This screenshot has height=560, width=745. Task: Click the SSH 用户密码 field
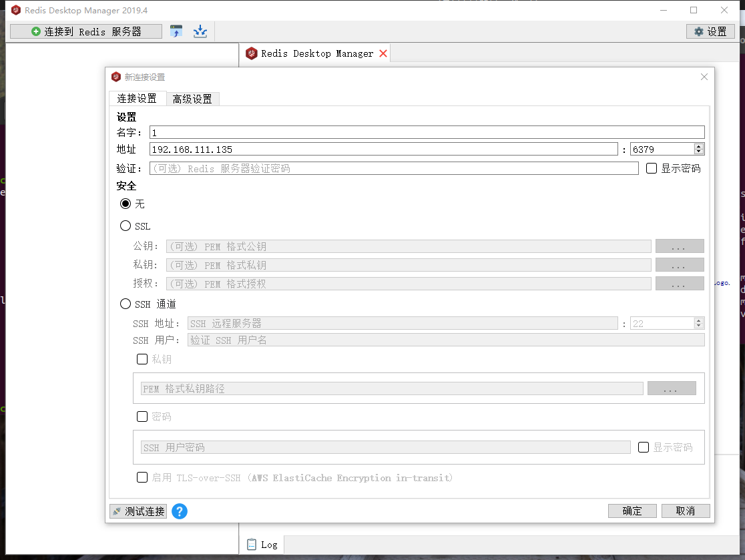point(385,447)
